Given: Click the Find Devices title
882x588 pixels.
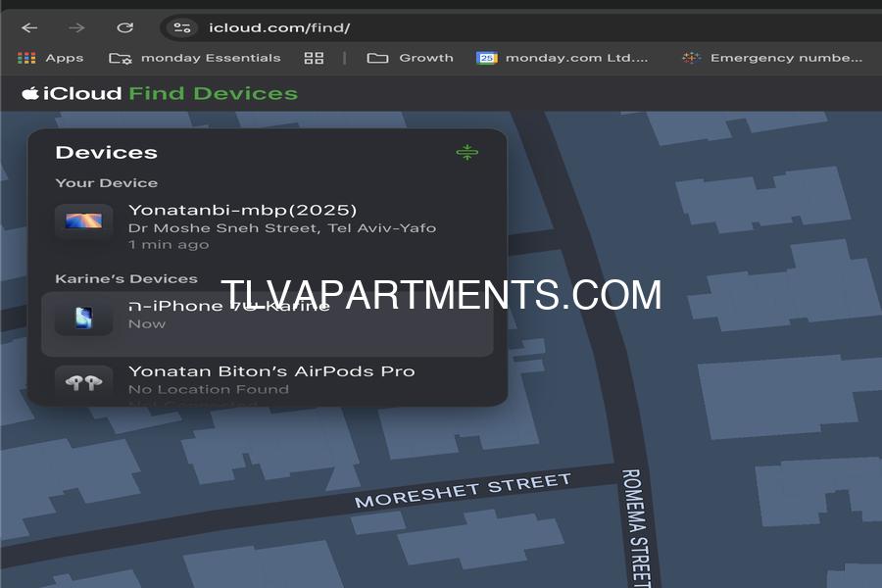Looking at the screenshot, I should [x=214, y=93].
